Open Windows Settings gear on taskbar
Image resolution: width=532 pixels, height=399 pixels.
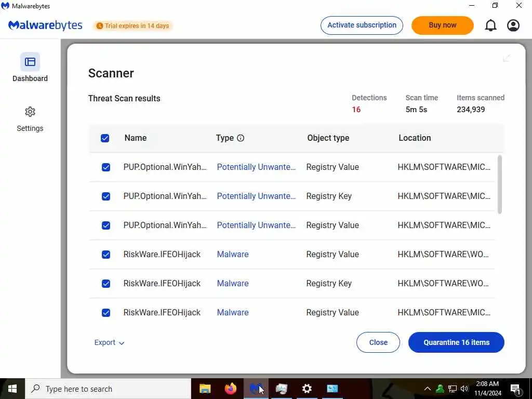307,389
